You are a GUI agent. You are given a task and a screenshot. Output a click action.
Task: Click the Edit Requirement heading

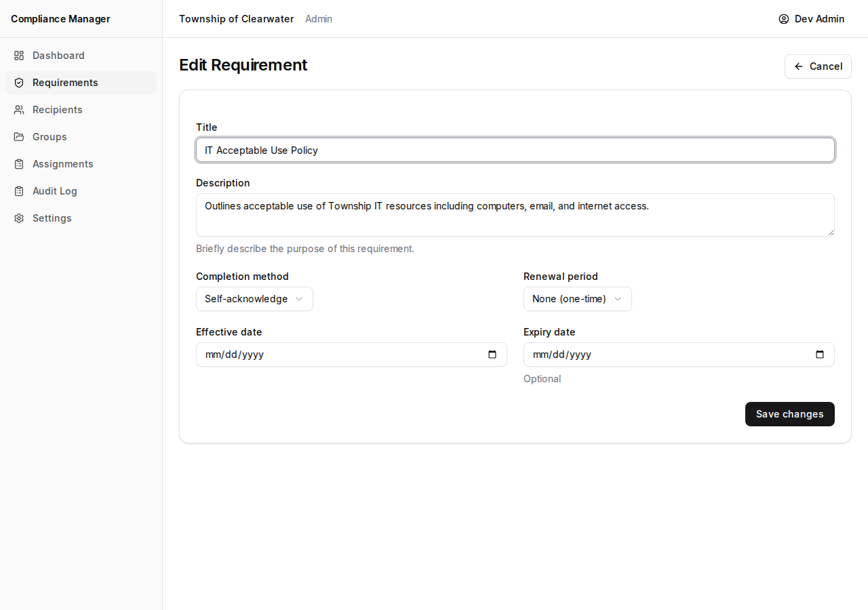tap(243, 65)
